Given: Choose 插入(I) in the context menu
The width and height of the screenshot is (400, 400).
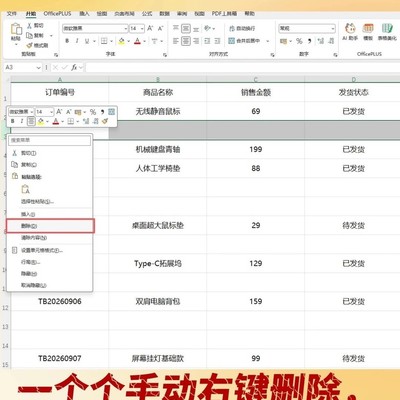Looking at the screenshot, I should [x=50, y=214].
